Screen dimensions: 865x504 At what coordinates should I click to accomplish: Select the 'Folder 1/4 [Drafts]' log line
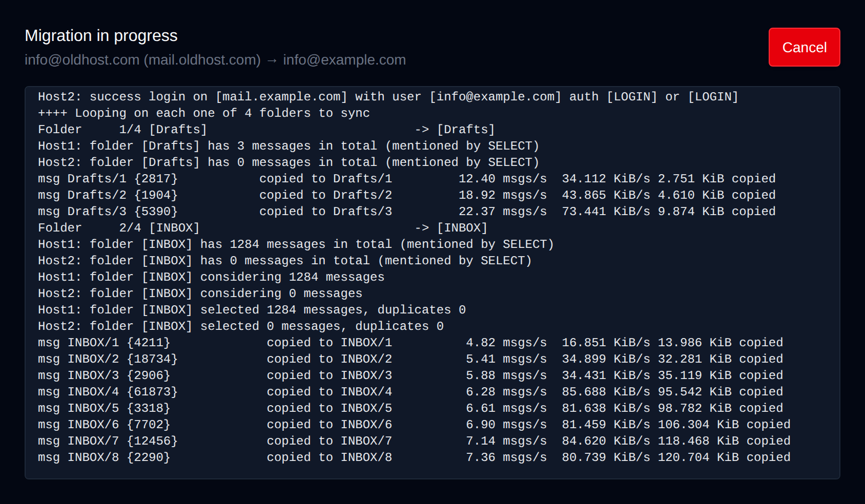pyautogui.click(x=266, y=130)
